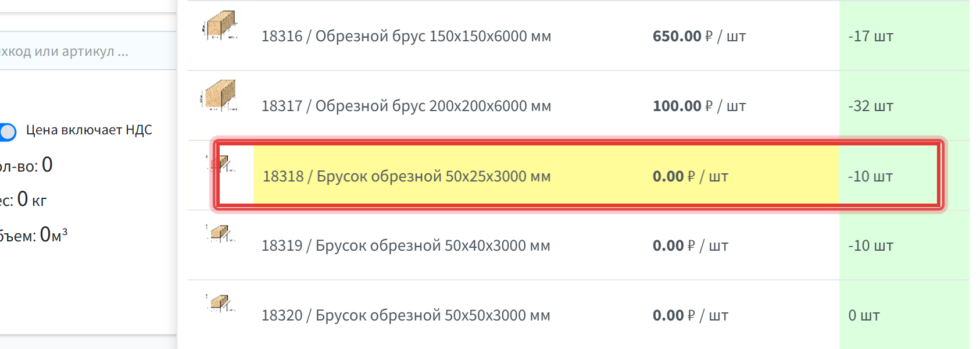Open product 18320 Брусок обрезной 50х50х3000
Image resolution: width=980 pixels, height=349 pixels.
click(406, 315)
